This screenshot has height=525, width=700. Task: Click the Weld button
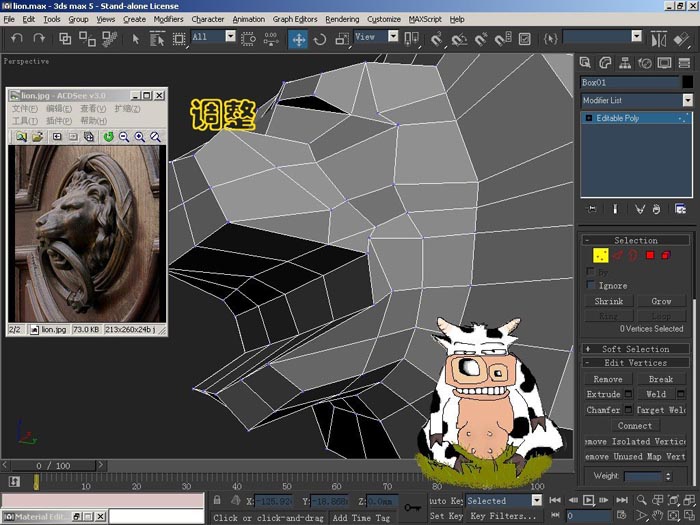pos(656,394)
